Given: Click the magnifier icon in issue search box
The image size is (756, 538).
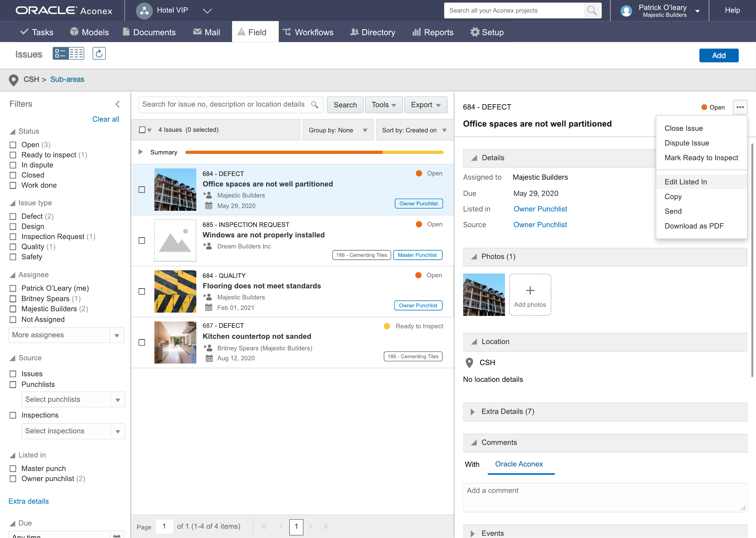Looking at the screenshot, I should pyautogui.click(x=314, y=105).
